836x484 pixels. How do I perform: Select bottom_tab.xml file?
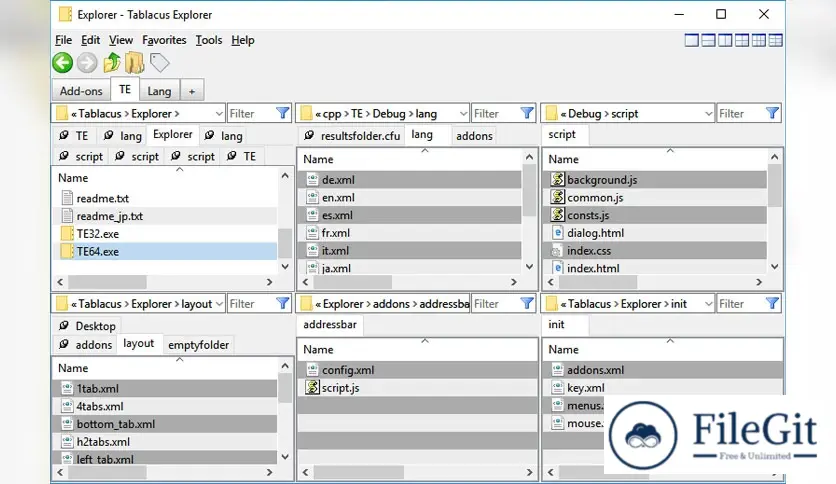point(165,424)
